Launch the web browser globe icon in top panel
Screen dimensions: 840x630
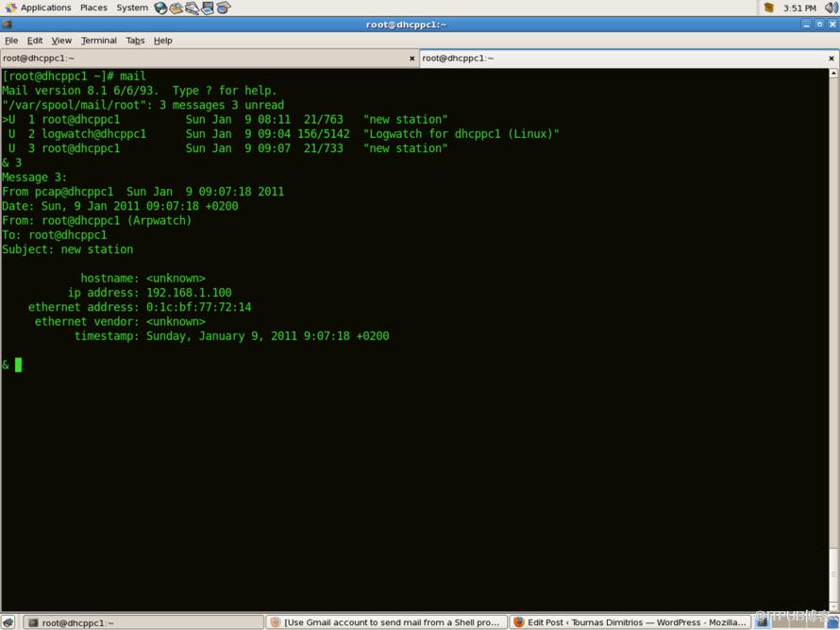(160, 8)
